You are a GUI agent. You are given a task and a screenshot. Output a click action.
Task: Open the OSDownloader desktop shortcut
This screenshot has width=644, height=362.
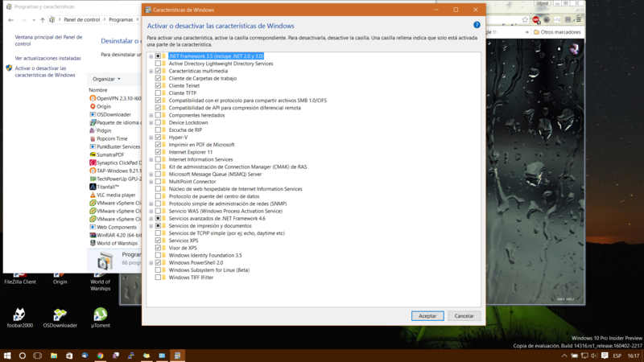pos(60,314)
